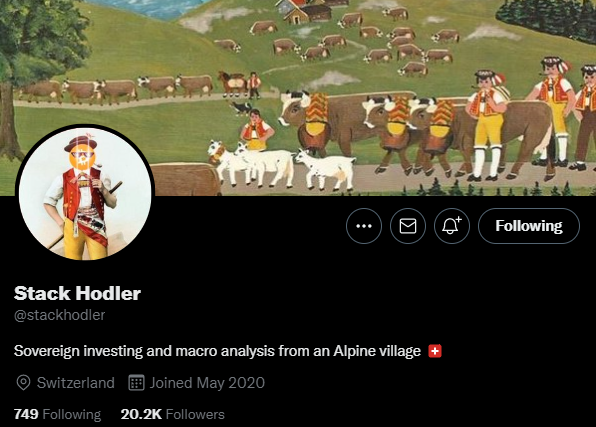Select the Stack Hodler display name
The image size is (596, 427).
(x=78, y=293)
